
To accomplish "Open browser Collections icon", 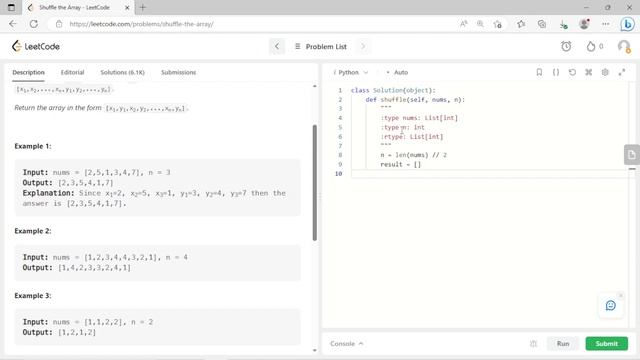I will (x=542, y=24).
